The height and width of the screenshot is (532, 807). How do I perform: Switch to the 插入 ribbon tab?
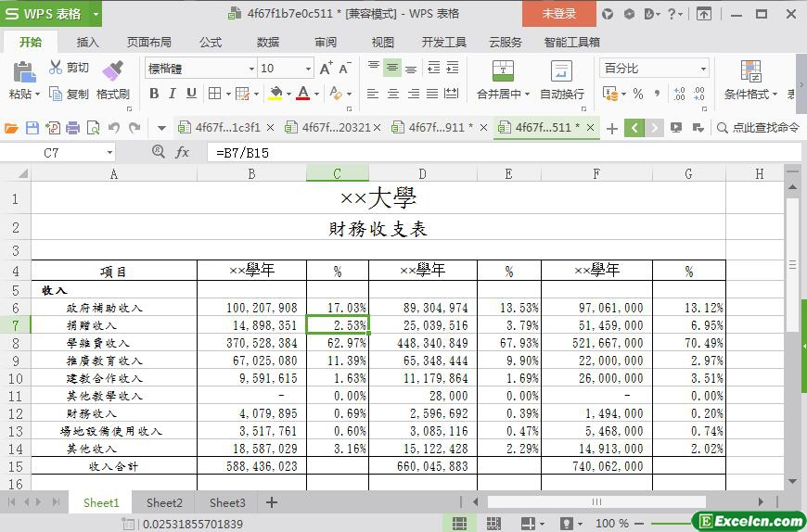(87, 42)
